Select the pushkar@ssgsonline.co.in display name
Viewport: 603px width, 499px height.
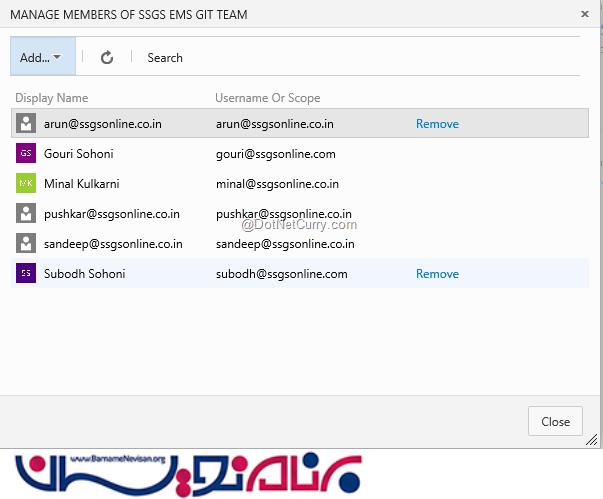112,214
